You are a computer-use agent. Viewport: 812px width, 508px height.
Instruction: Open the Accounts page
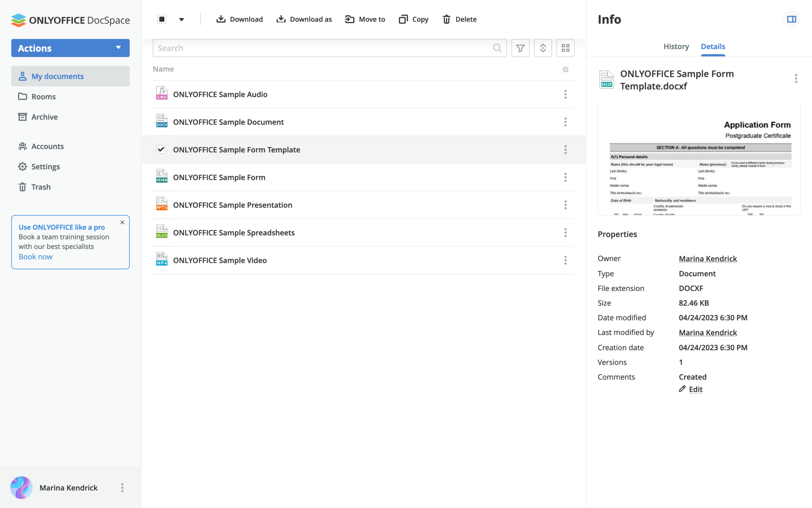pyautogui.click(x=47, y=146)
